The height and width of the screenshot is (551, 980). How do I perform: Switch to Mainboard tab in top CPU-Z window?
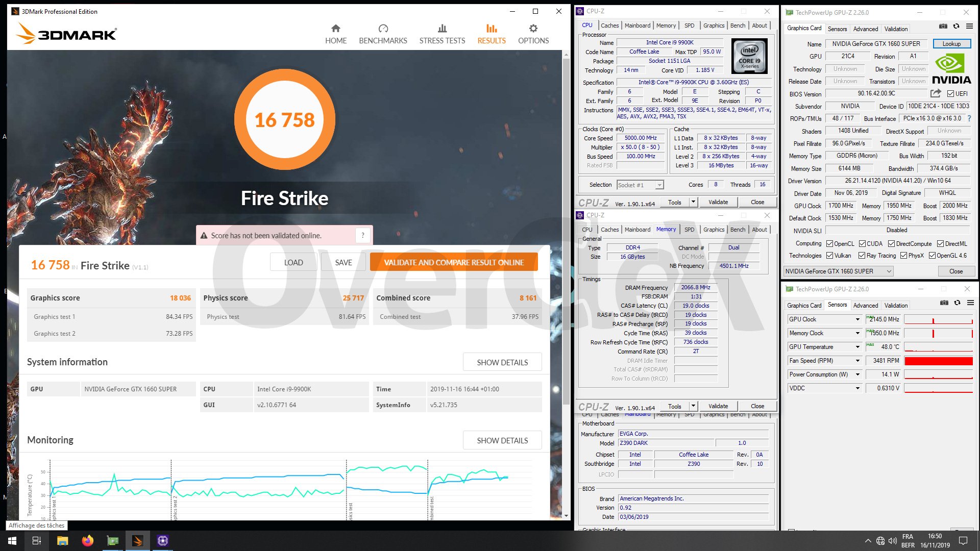(638, 26)
